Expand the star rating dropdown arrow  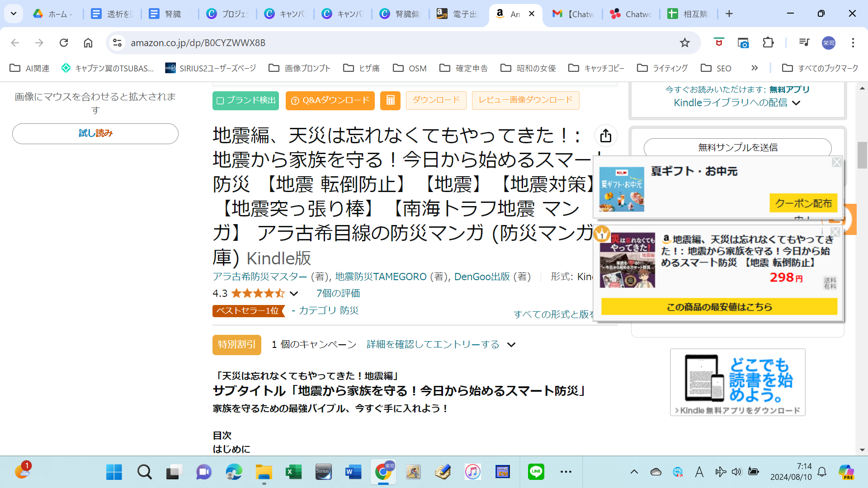pos(294,293)
